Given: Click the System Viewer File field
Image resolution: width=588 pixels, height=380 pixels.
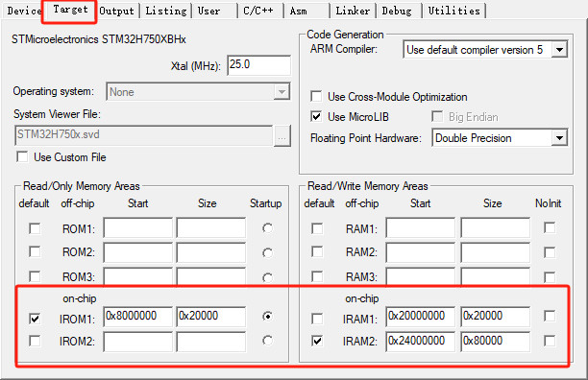Looking at the screenshot, I should [143, 135].
